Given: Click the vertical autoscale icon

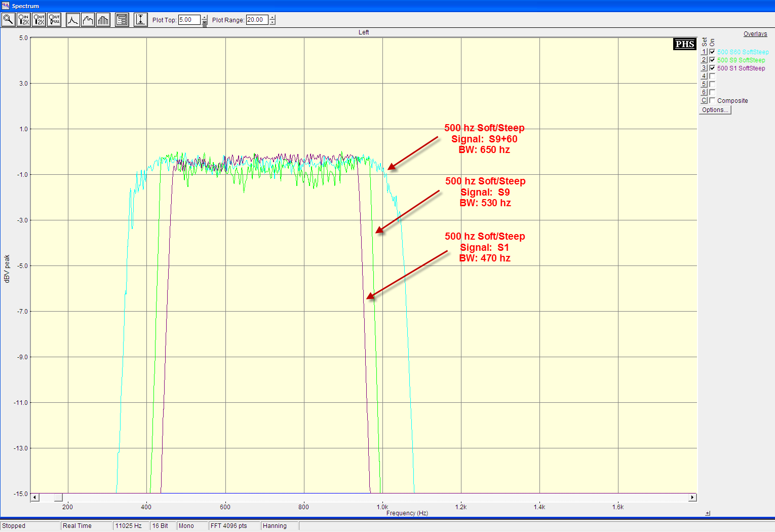Looking at the screenshot, I should coord(141,20).
